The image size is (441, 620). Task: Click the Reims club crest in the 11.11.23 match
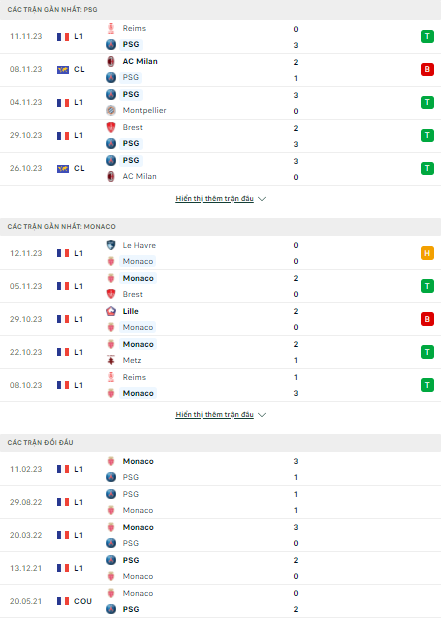(111, 28)
